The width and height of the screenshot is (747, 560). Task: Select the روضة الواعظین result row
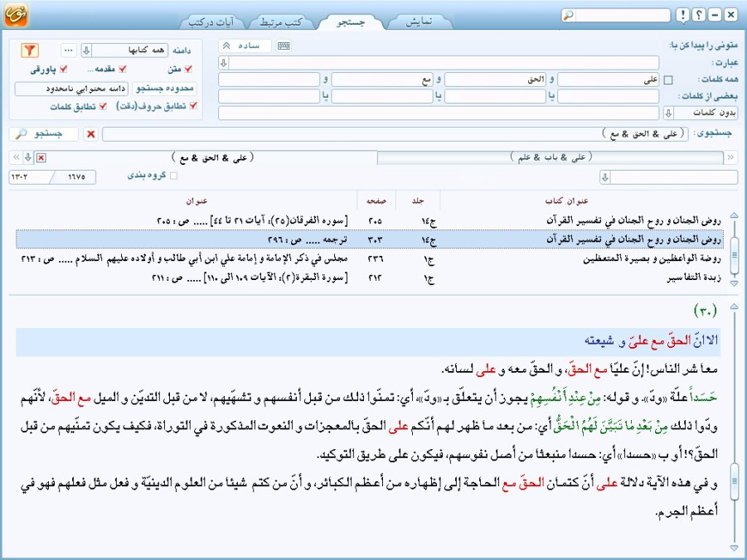click(x=370, y=258)
